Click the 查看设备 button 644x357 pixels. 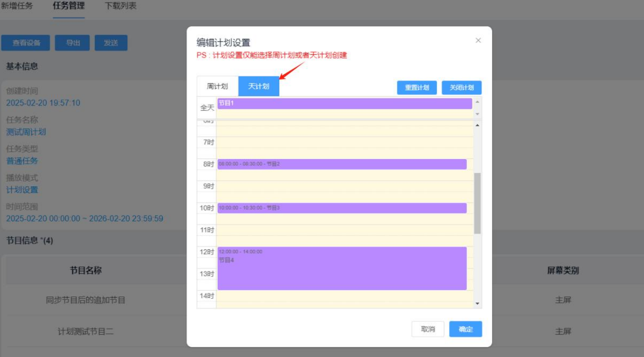(26, 43)
